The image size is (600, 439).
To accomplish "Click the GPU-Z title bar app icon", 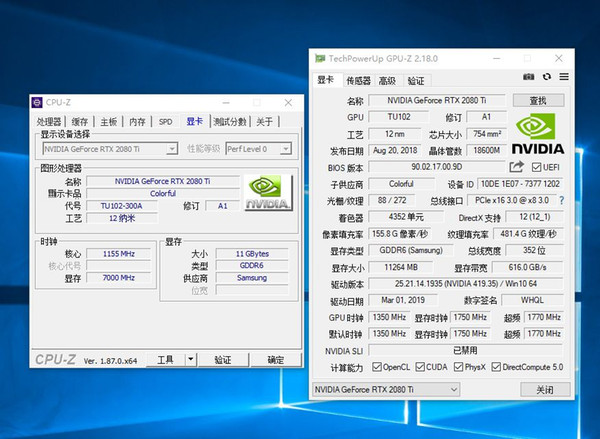I will pyautogui.click(x=320, y=59).
